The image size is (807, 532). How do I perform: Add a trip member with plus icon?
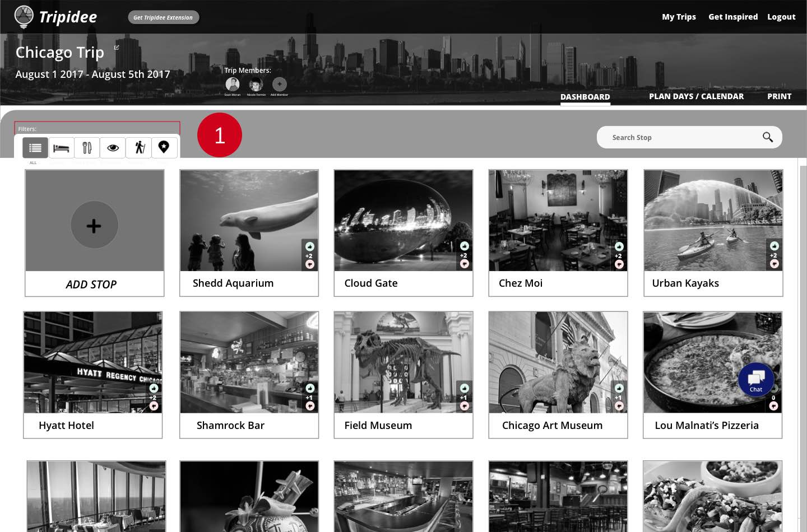click(280, 84)
